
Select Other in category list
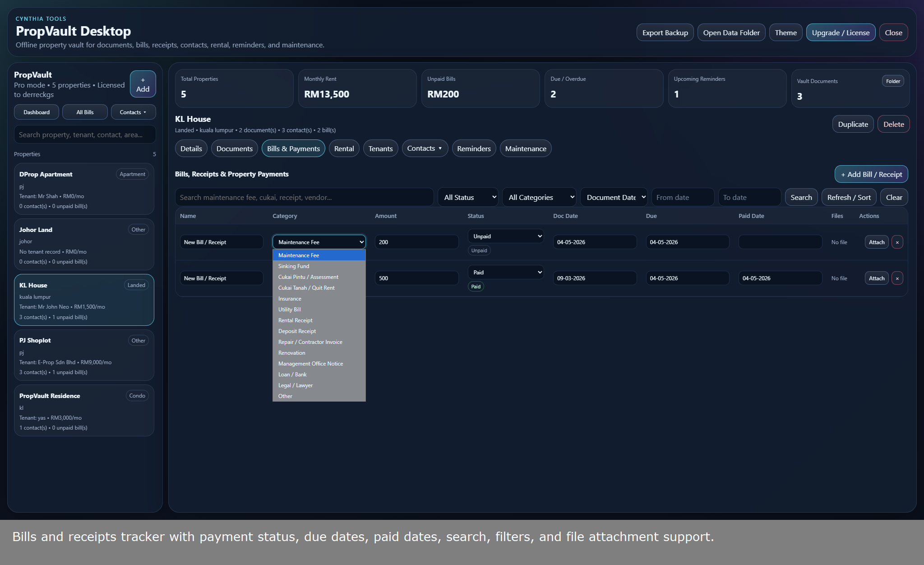coord(319,396)
